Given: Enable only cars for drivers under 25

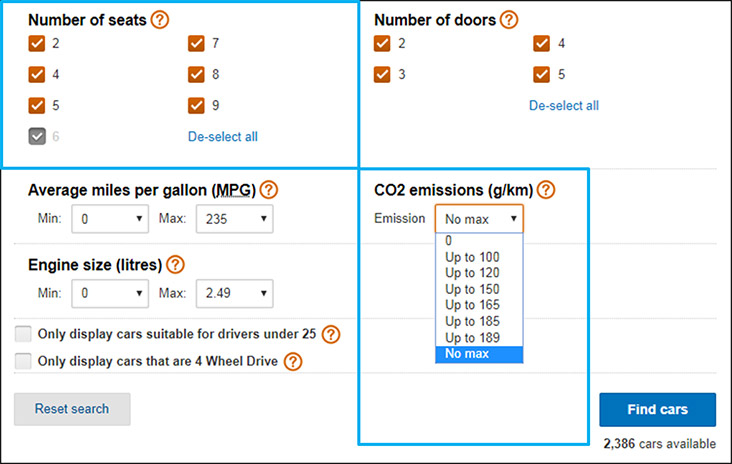Looking at the screenshot, I should click(23, 334).
